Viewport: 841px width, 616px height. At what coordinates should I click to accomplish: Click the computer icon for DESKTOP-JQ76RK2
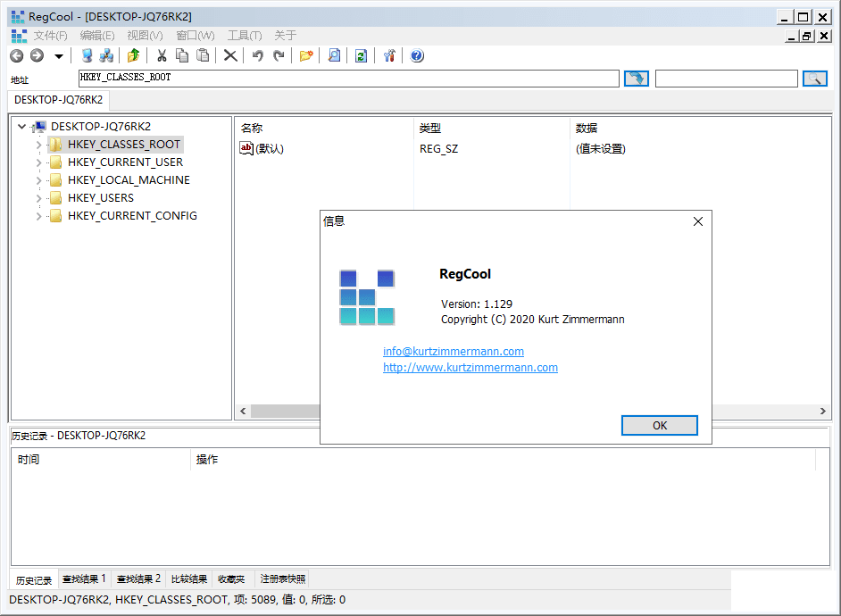(39, 127)
